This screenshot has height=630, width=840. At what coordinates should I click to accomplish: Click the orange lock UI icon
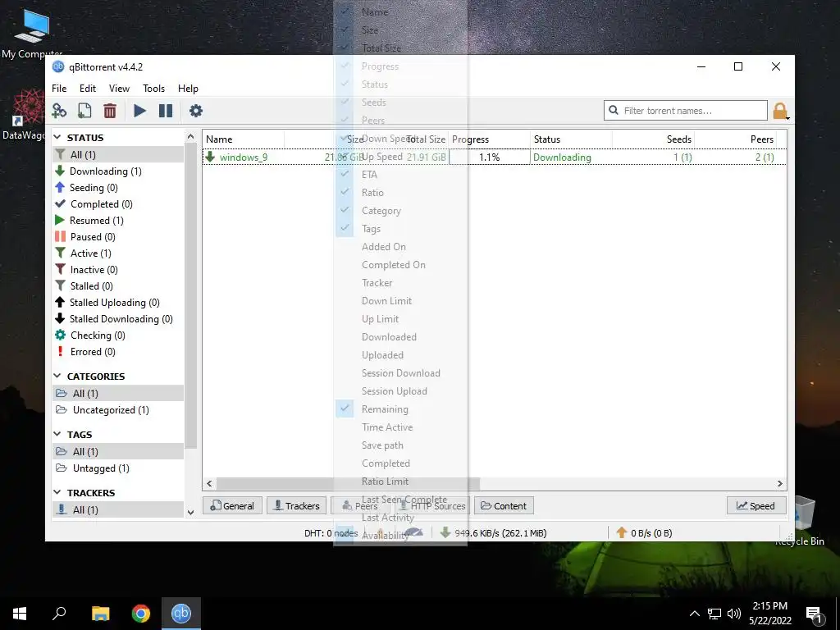(x=780, y=111)
